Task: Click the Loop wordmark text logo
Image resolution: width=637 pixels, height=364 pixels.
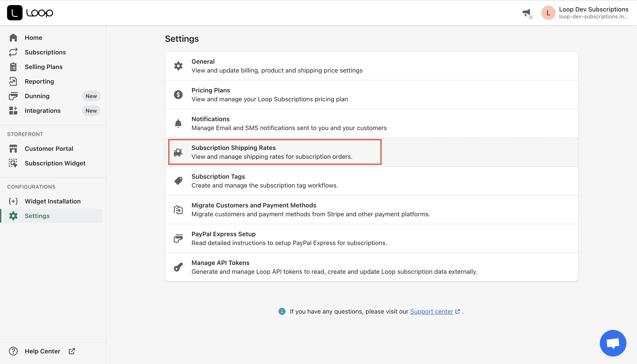Action: point(40,13)
